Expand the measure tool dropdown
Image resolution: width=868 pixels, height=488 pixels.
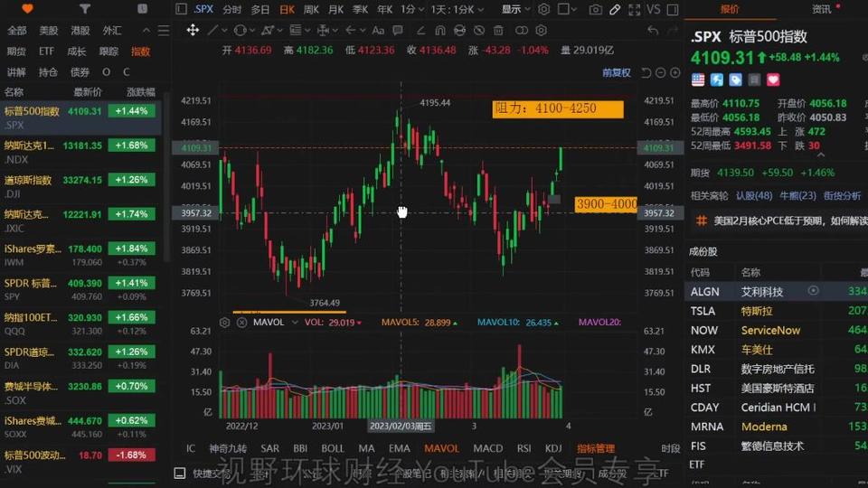(x=335, y=31)
